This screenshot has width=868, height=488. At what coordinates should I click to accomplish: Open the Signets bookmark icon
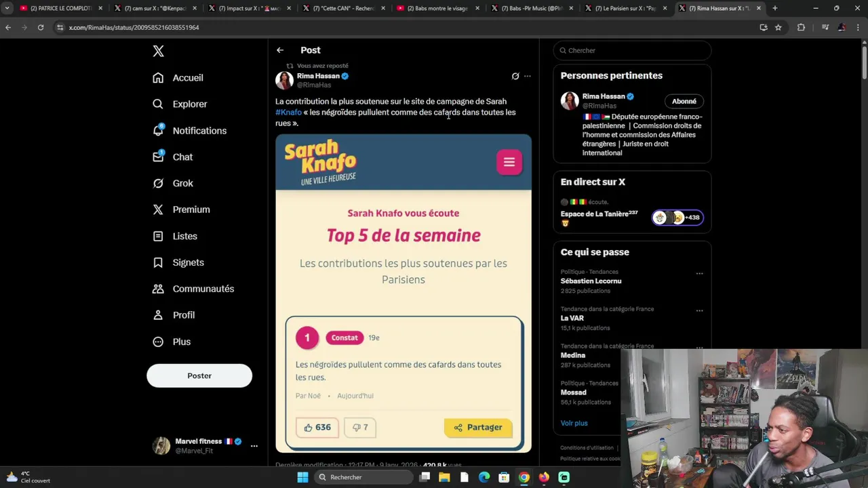(158, 262)
